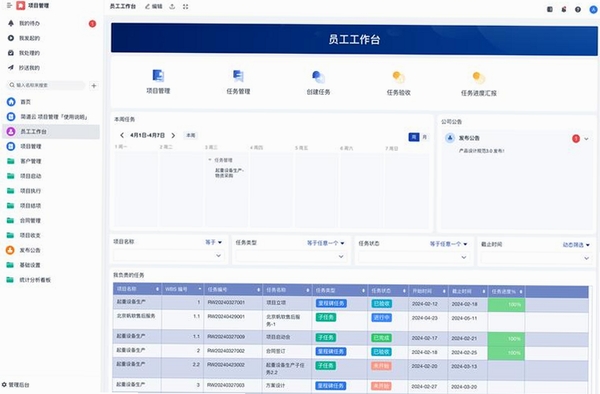
Task: Open the 等于任意一个 operator for 任务类型
Action: coord(326,243)
